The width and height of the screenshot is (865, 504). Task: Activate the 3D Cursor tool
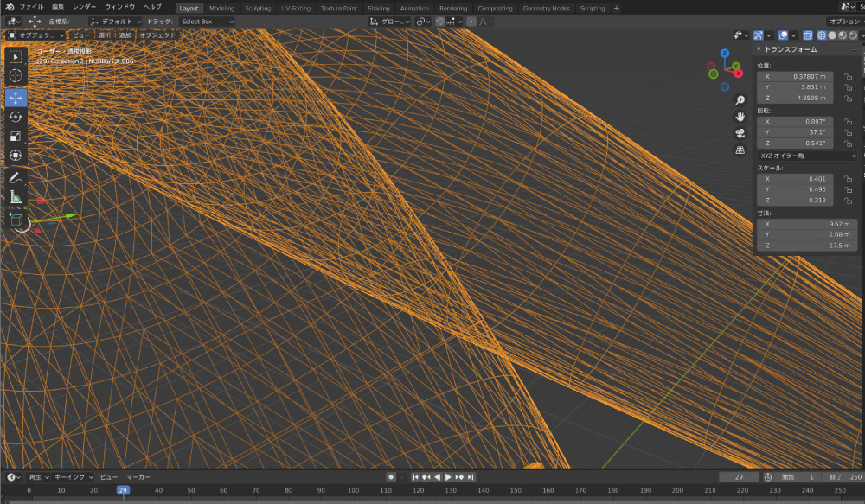click(x=16, y=75)
